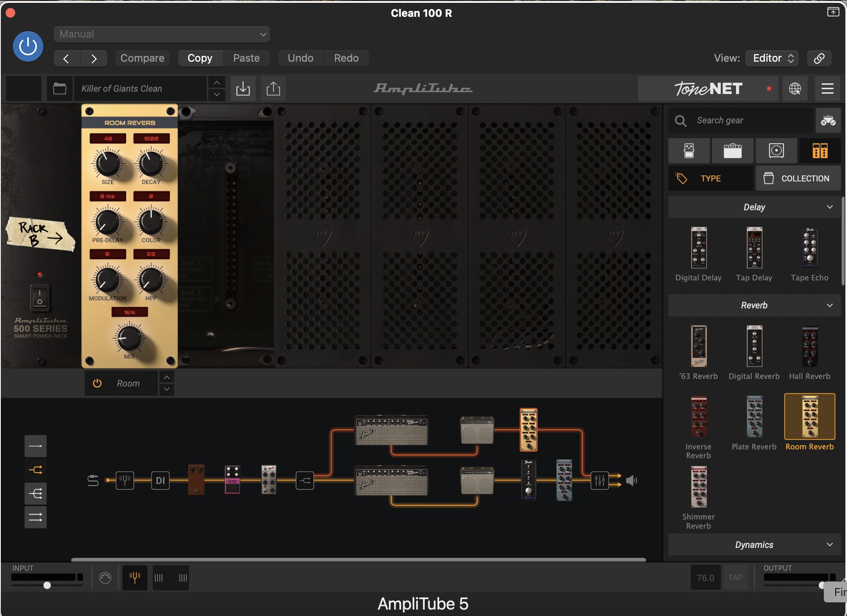Viewport: 847px width, 616px height.
Task: Select the two-way split routing
Action: 36,470
